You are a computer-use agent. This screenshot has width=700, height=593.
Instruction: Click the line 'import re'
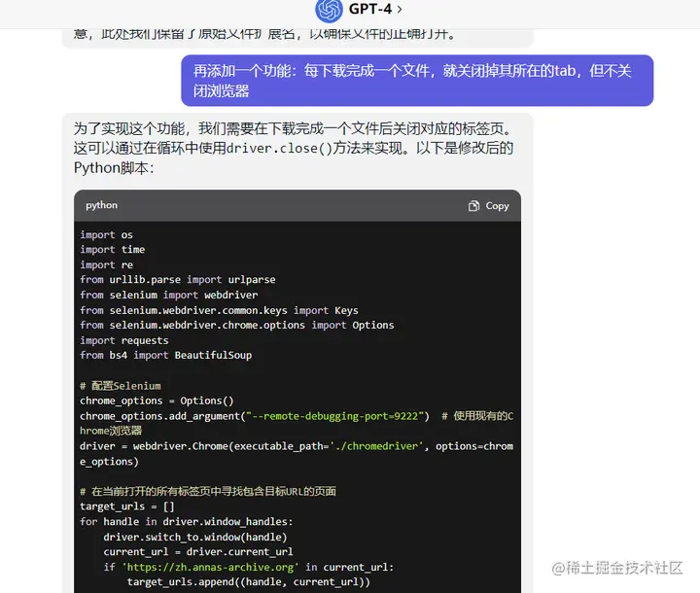(106, 264)
